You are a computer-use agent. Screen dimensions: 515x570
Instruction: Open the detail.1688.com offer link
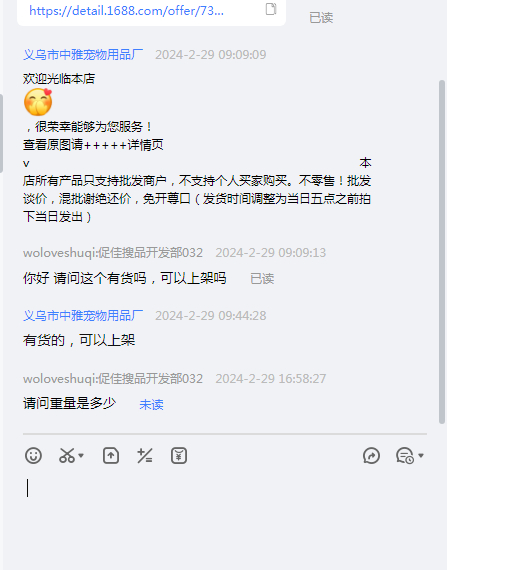click(x=126, y=11)
